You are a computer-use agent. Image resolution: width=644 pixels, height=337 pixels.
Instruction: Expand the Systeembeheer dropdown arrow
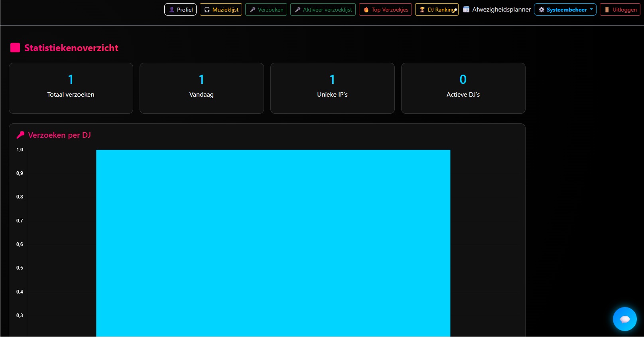591,9
